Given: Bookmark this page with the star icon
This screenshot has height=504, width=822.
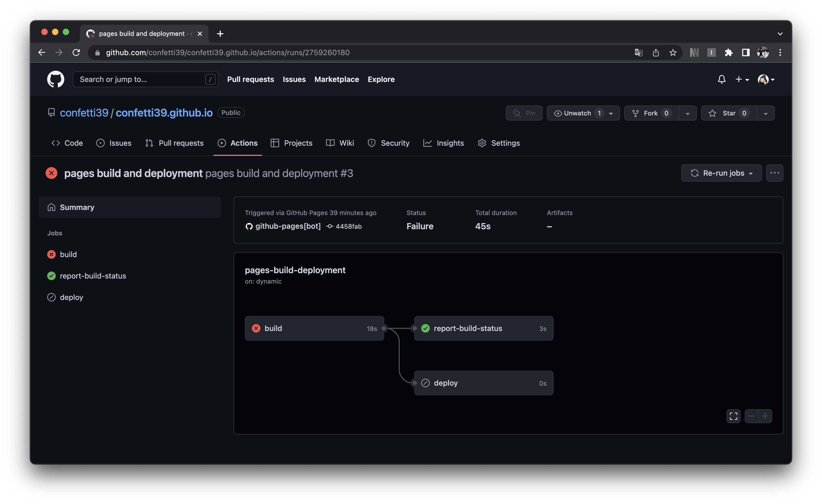Looking at the screenshot, I should (672, 52).
